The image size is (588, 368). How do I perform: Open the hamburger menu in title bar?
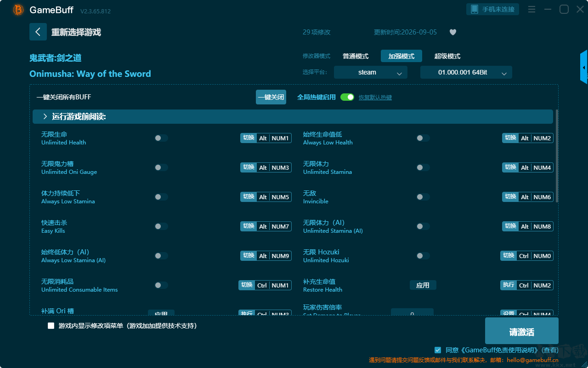coord(531,9)
